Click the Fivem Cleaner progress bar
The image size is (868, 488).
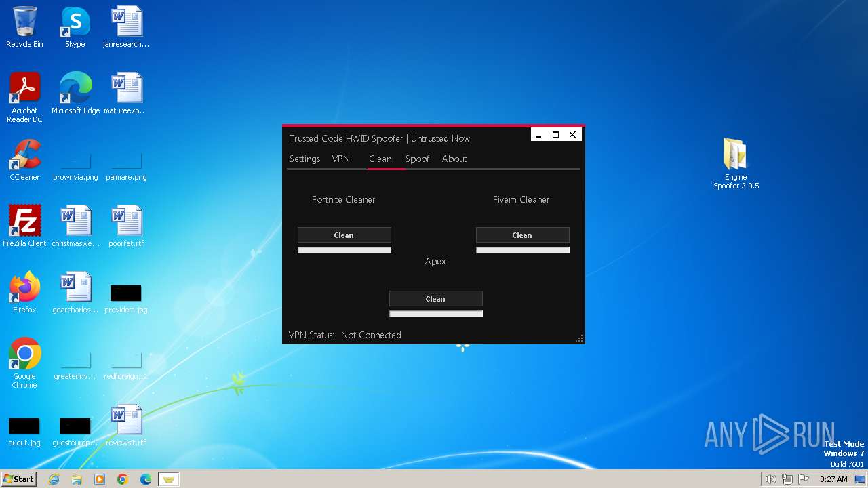coord(523,250)
